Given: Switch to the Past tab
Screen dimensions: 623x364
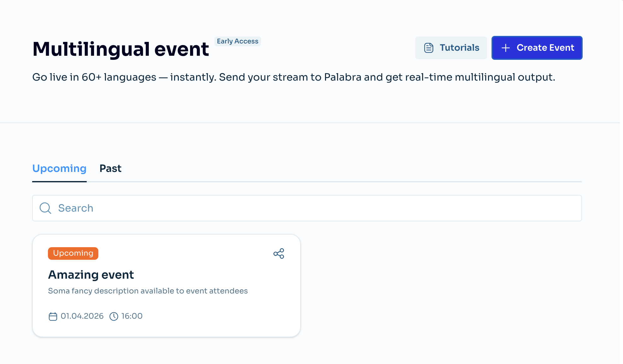Looking at the screenshot, I should 110,168.
